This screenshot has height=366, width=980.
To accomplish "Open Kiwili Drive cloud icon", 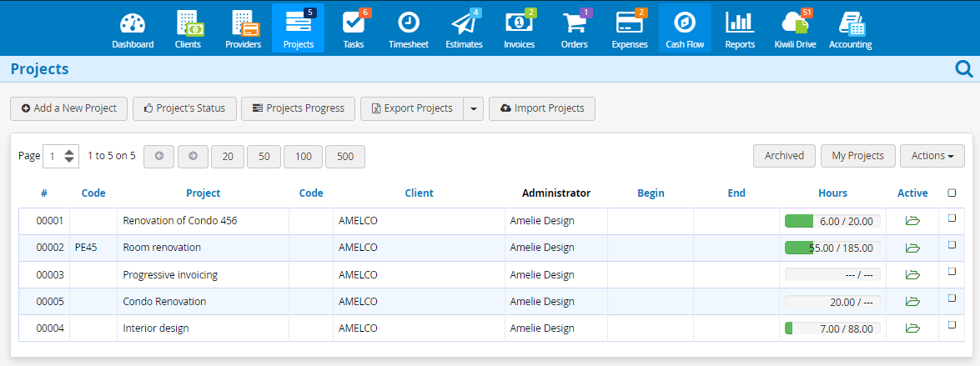I will (x=795, y=23).
